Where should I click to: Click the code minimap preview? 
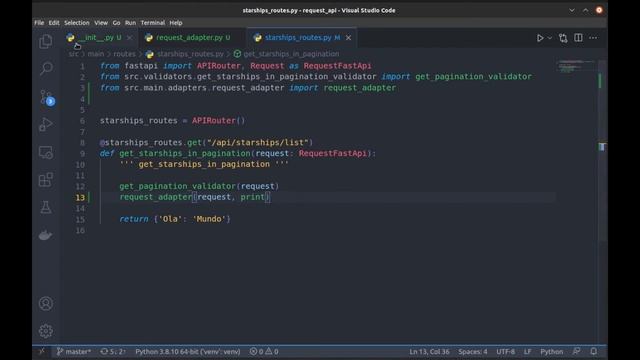[x=576, y=67]
